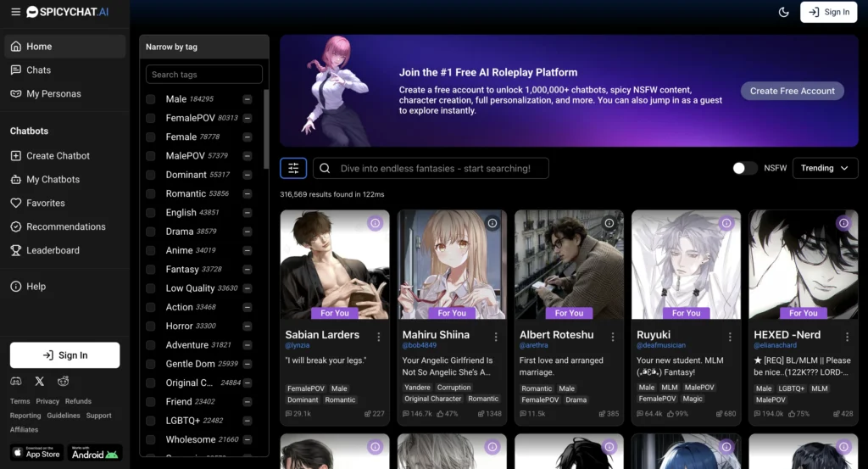Open the X (Twitter) social icon
The width and height of the screenshot is (868, 469).
[x=40, y=382]
